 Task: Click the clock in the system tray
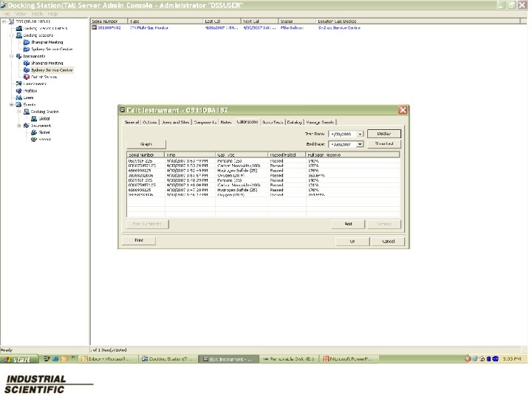pos(511,358)
